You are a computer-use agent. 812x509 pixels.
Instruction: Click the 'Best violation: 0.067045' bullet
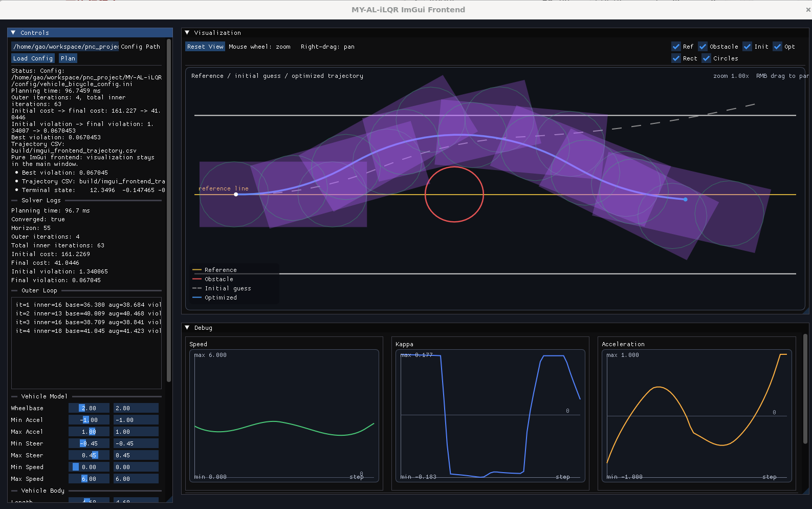click(x=62, y=173)
